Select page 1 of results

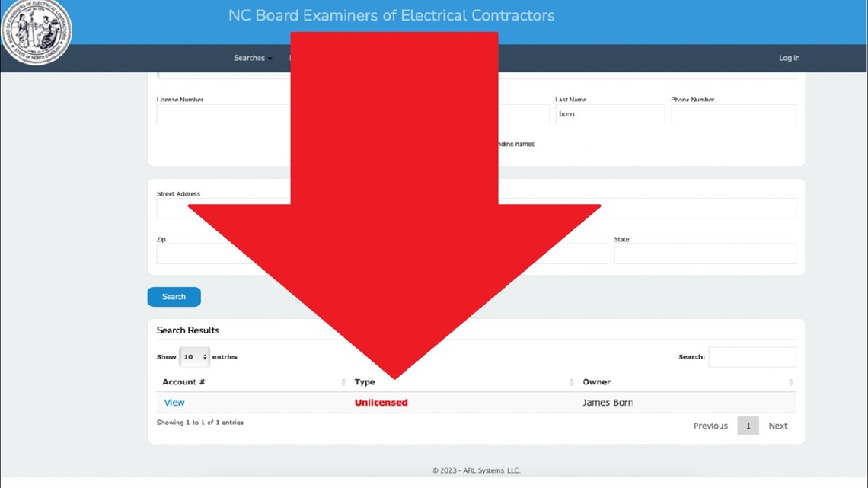click(748, 426)
